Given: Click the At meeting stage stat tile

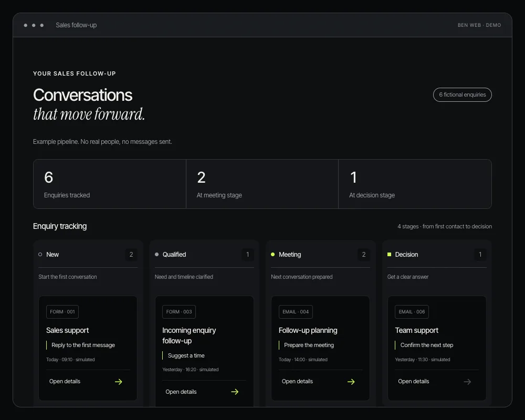Looking at the screenshot, I should click(x=262, y=184).
